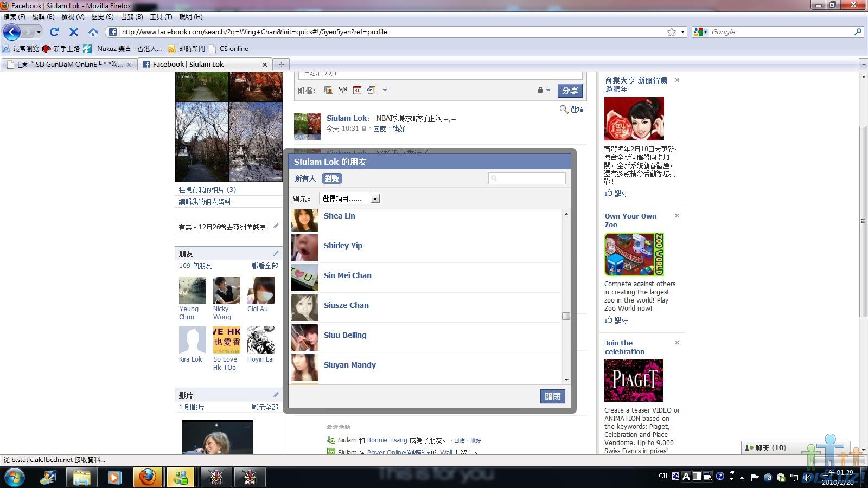Open the 歷史 (History) menu
The height and width of the screenshot is (488, 868).
pyautogui.click(x=103, y=17)
